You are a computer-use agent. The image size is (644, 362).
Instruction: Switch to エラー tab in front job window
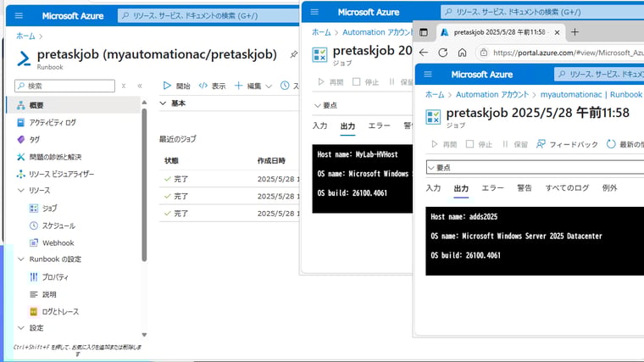492,188
